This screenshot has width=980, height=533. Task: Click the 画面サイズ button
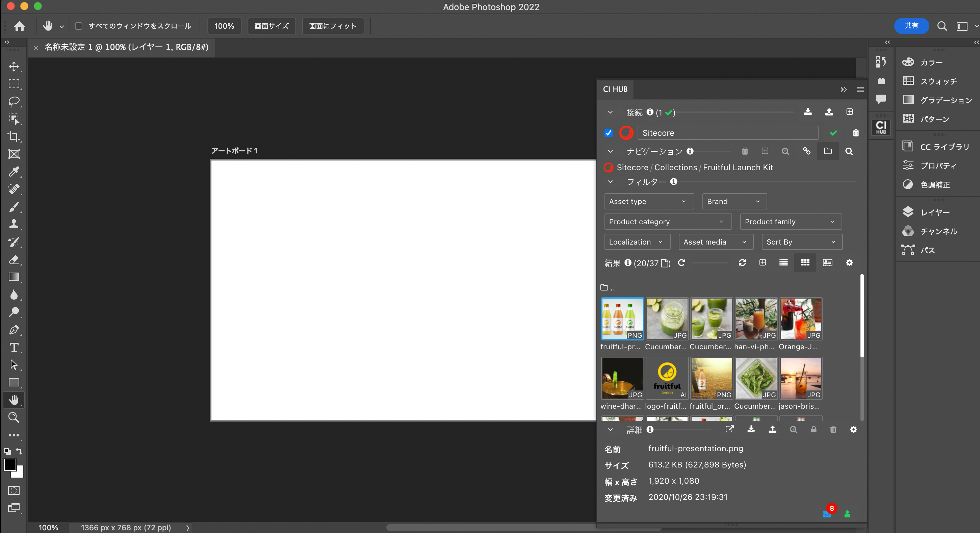[271, 26]
